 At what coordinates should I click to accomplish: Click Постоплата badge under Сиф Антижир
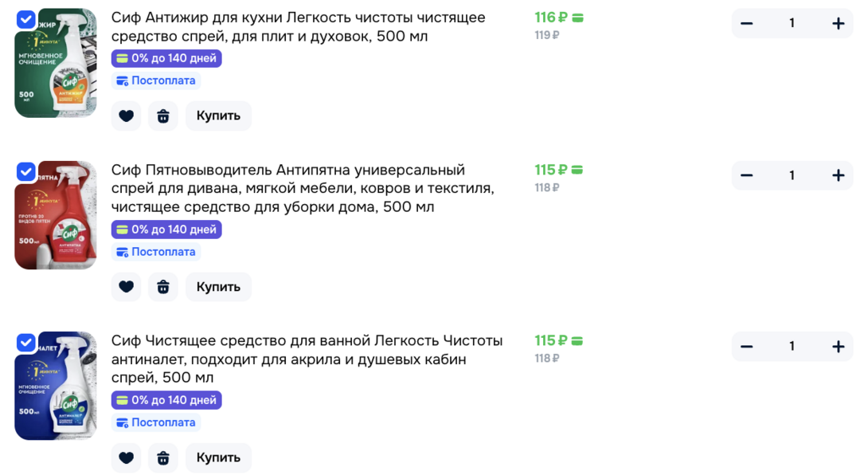click(156, 80)
